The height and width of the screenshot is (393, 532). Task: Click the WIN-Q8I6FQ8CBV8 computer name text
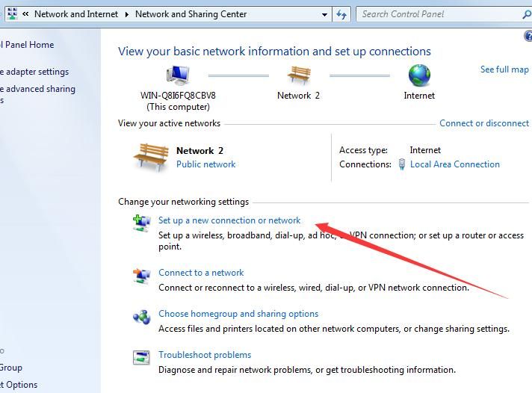178,96
